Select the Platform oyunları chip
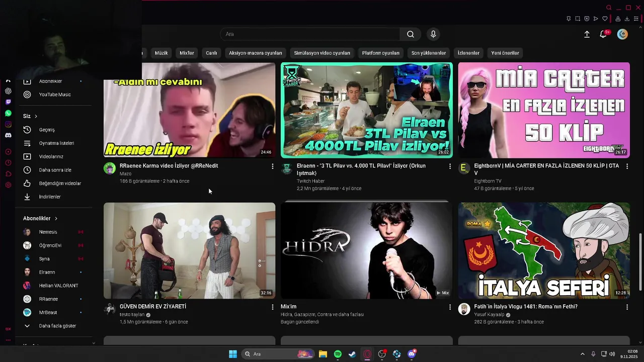 coord(381,53)
